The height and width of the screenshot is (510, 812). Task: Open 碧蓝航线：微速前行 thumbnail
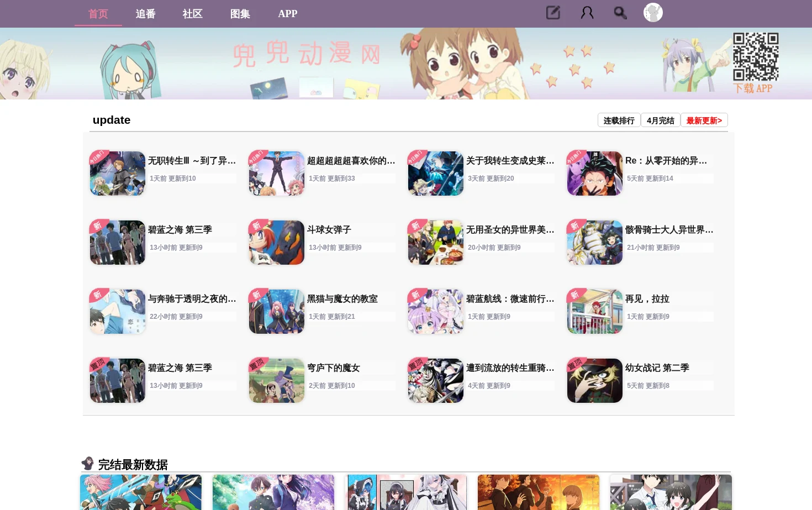436,312
